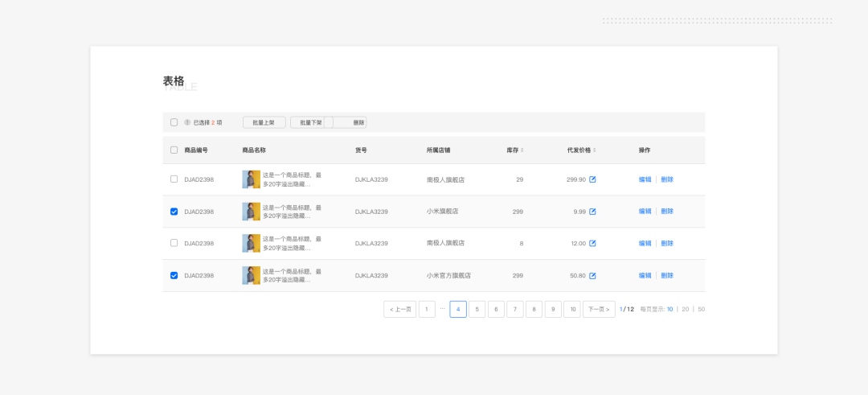This screenshot has height=395, width=868.
Task: Click shop name 小米旗舰店
Action: point(442,212)
